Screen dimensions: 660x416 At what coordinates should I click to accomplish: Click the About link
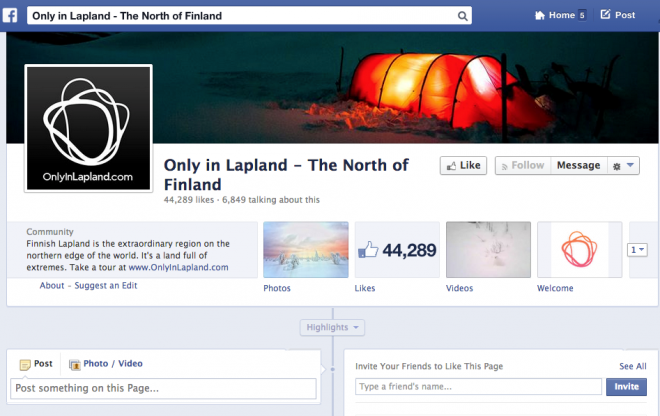(x=52, y=285)
